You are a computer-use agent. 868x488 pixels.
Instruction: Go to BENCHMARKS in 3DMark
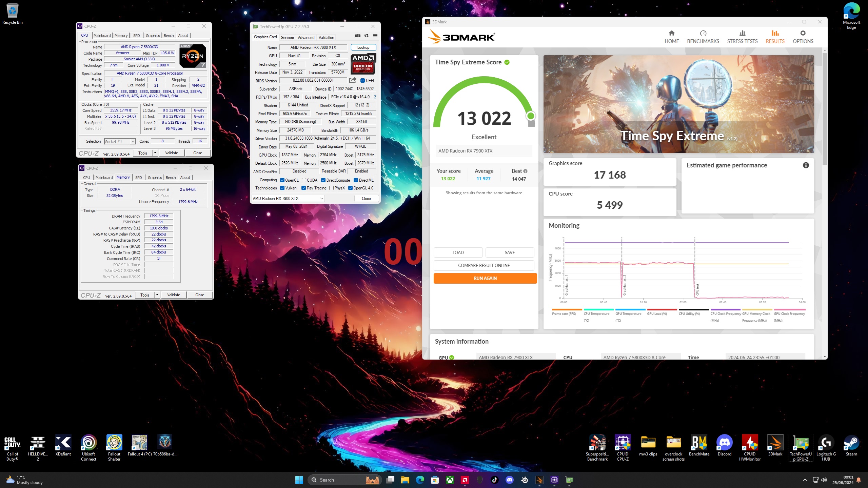pos(703,37)
